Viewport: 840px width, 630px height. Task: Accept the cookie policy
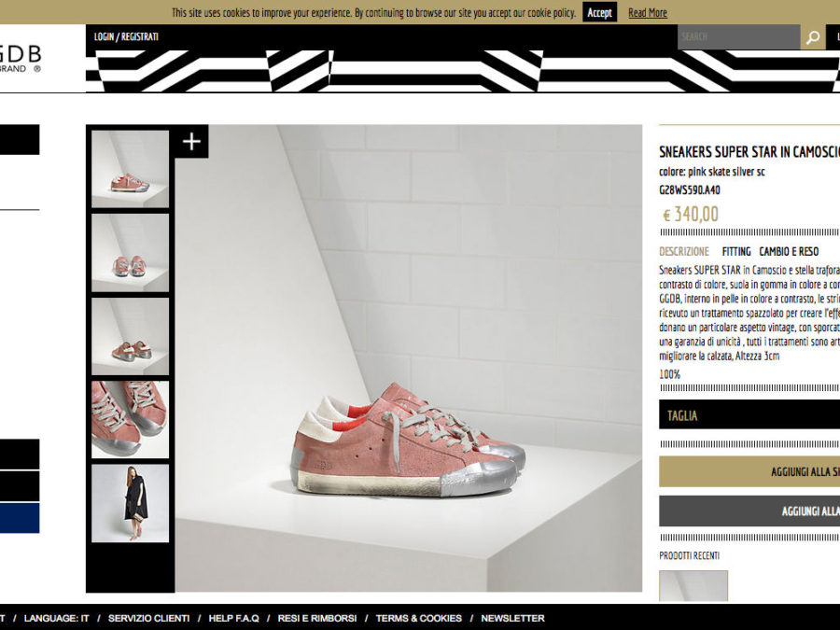coord(599,12)
